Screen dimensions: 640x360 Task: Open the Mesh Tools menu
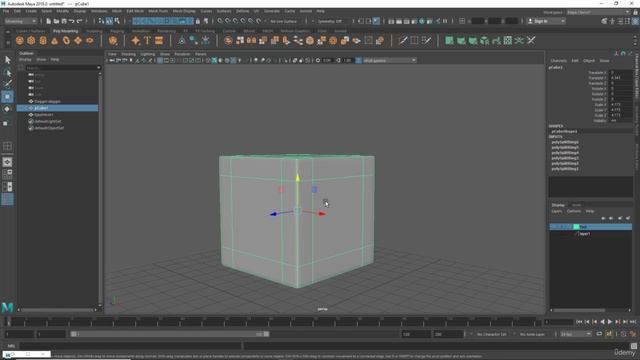pyautogui.click(x=158, y=11)
